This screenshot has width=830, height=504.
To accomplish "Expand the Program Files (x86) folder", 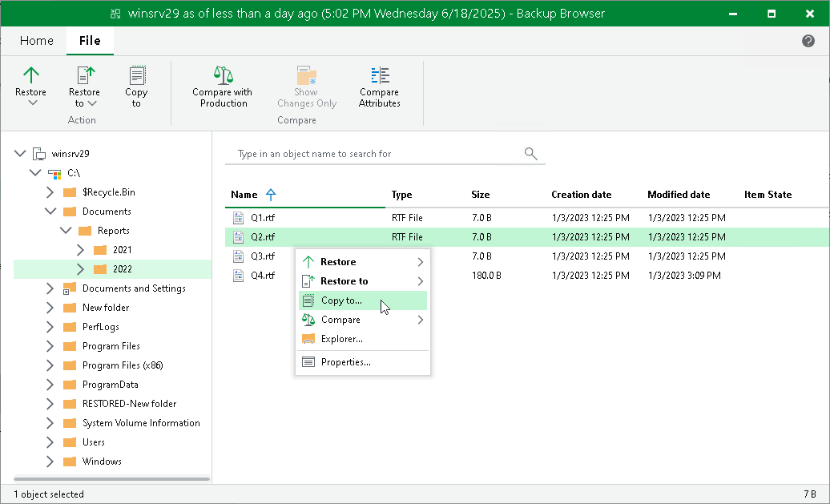I will click(x=50, y=365).
